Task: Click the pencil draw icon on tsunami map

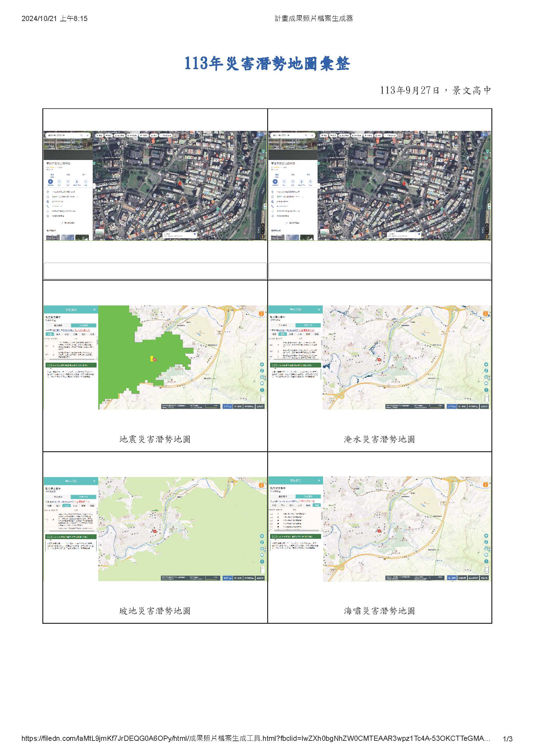Action: [486, 542]
